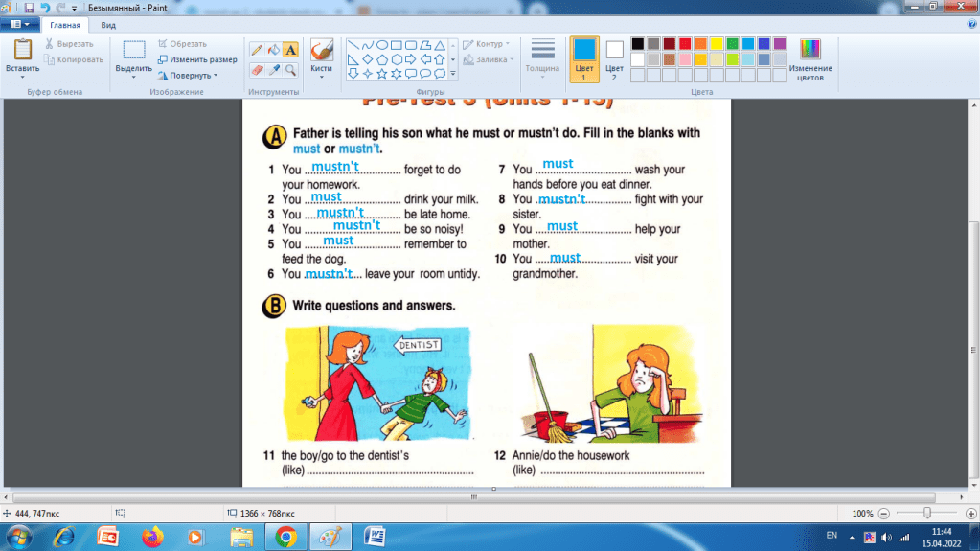The width and height of the screenshot is (980, 551).
Task: Select the Color picker eyedropper
Action: 273,70
